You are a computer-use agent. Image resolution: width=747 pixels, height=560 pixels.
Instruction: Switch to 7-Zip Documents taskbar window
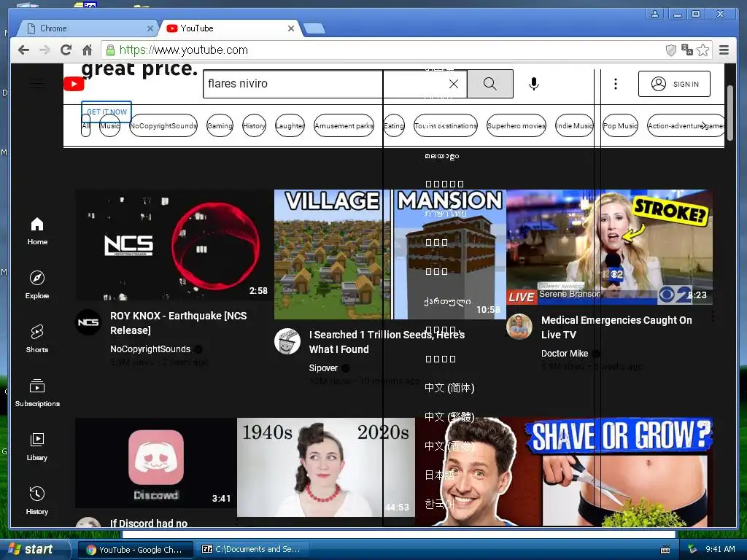(x=252, y=550)
